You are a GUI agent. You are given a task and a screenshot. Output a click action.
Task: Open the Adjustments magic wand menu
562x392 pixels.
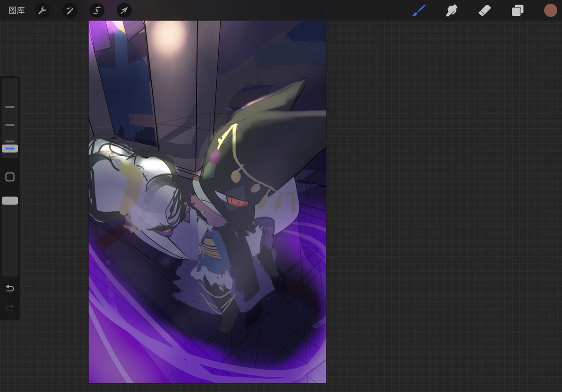[70, 10]
